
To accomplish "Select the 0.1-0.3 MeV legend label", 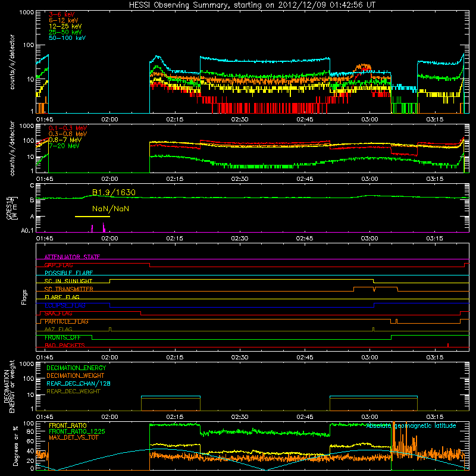I will click(68, 128).
